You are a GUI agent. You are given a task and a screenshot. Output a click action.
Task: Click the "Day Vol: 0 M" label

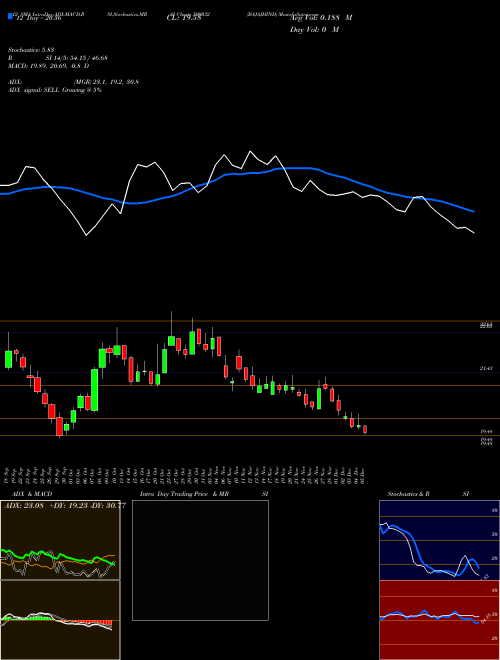coord(314,30)
